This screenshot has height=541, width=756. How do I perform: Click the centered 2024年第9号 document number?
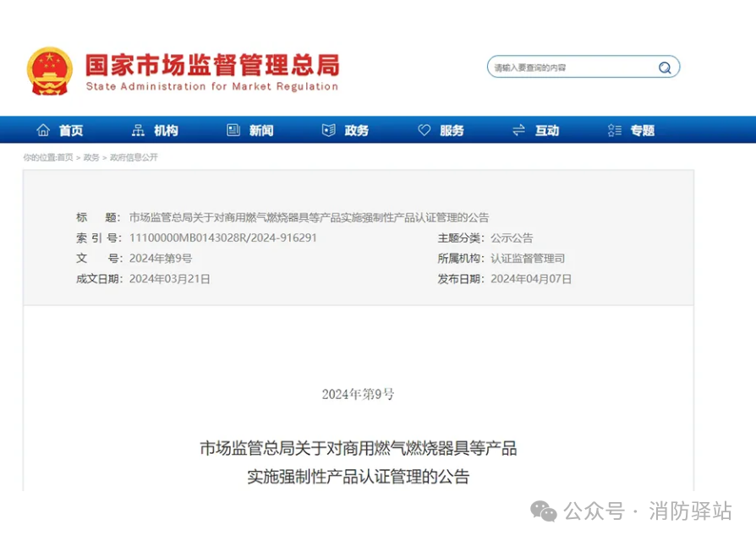pyautogui.click(x=358, y=394)
